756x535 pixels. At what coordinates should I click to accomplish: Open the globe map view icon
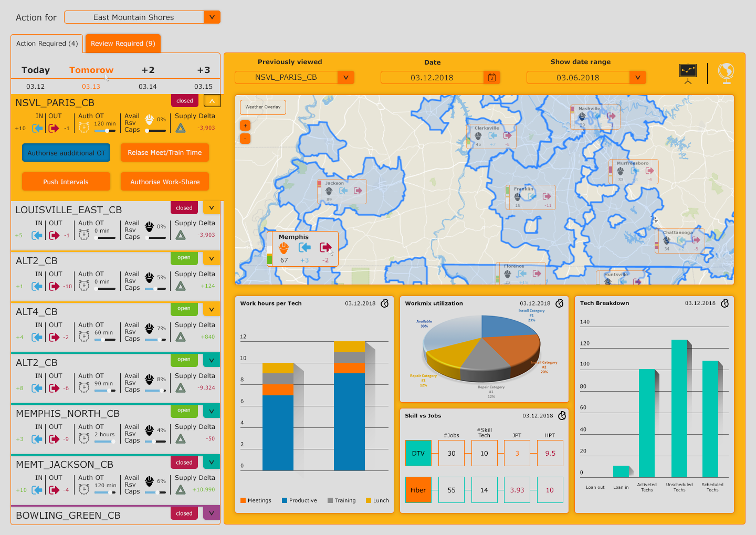[726, 74]
